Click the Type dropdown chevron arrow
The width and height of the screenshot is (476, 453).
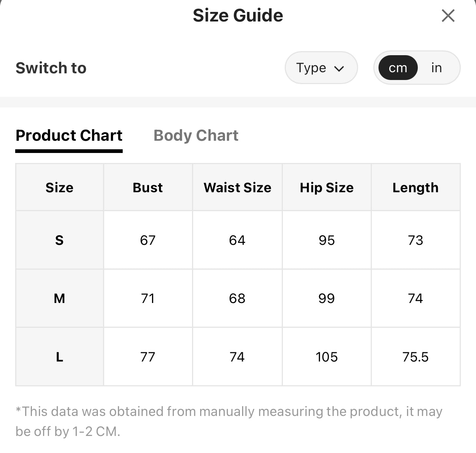click(x=339, y=69)
